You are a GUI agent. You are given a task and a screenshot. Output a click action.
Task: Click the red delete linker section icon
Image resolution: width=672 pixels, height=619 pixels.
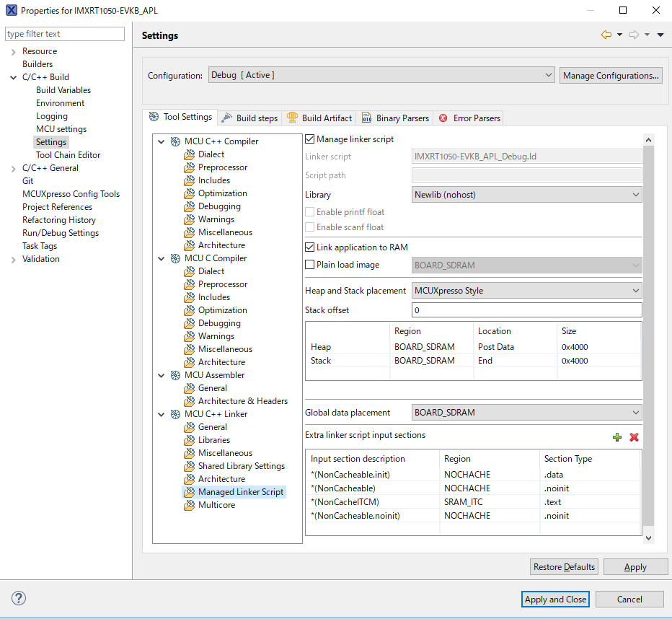(x=634, y=436)
